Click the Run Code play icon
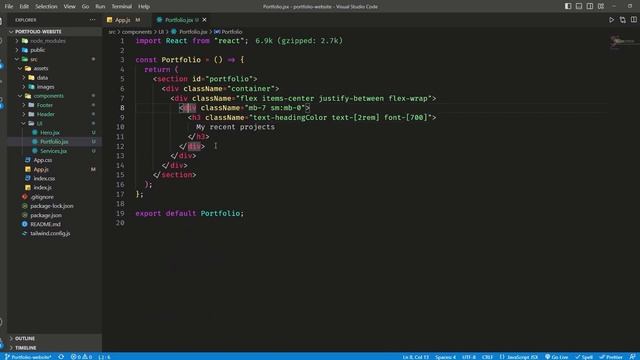Viewport: 640px width, 360px height. point(611,20)
